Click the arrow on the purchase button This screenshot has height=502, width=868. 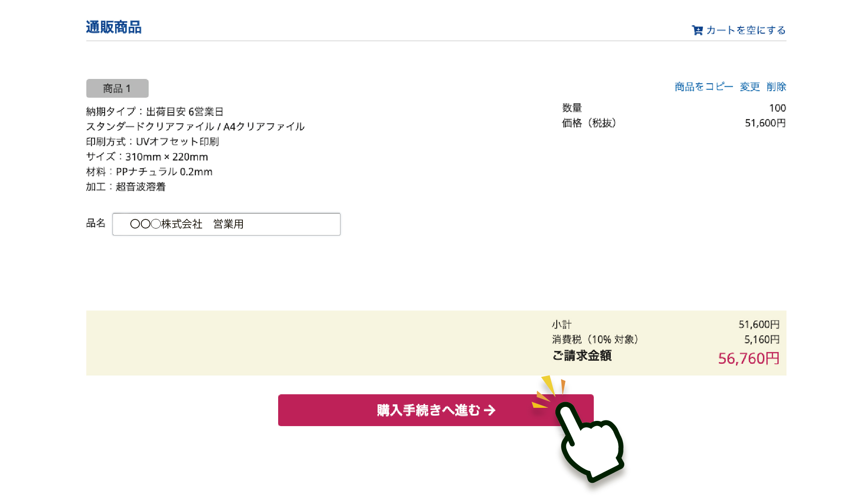click(x=490, y=410)
